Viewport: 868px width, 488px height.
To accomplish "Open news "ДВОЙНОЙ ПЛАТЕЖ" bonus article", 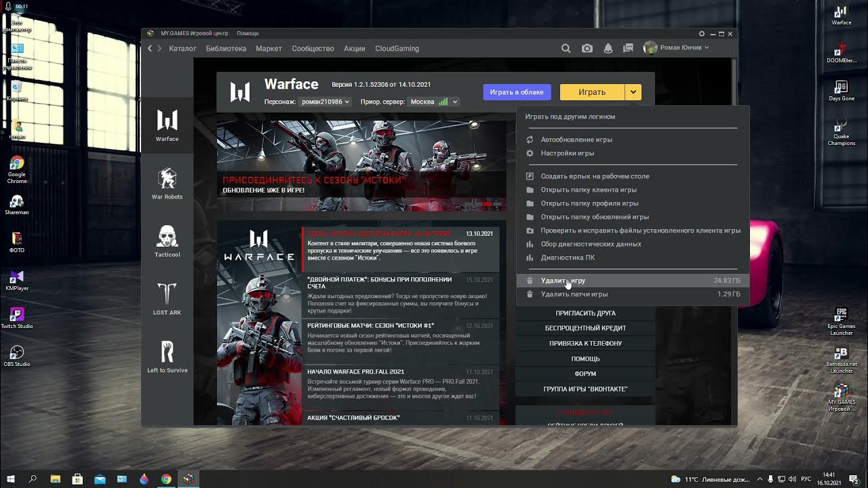I will pos(401,295).
